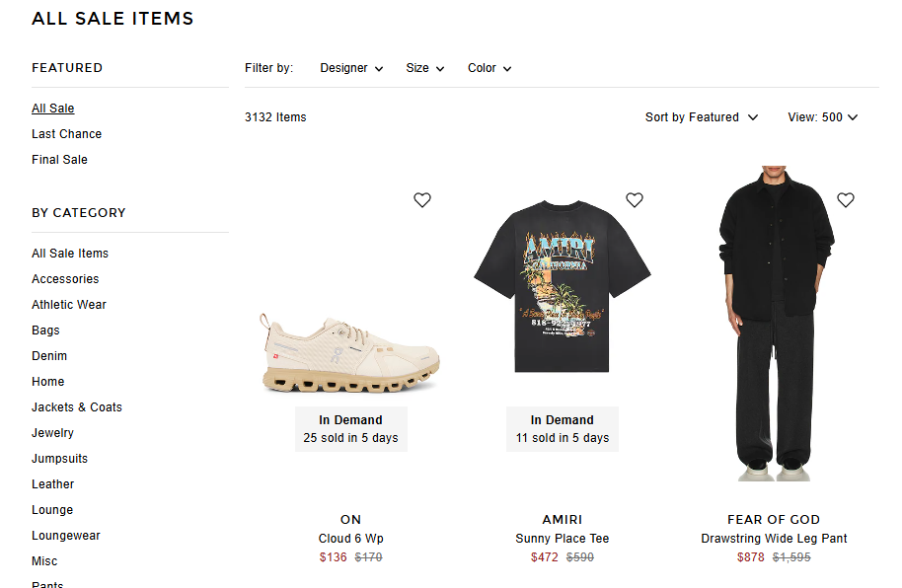This screenshot has height=588, width=902.
Task: Open the Cloud 6 Wp product title
Action: [350, 539]
